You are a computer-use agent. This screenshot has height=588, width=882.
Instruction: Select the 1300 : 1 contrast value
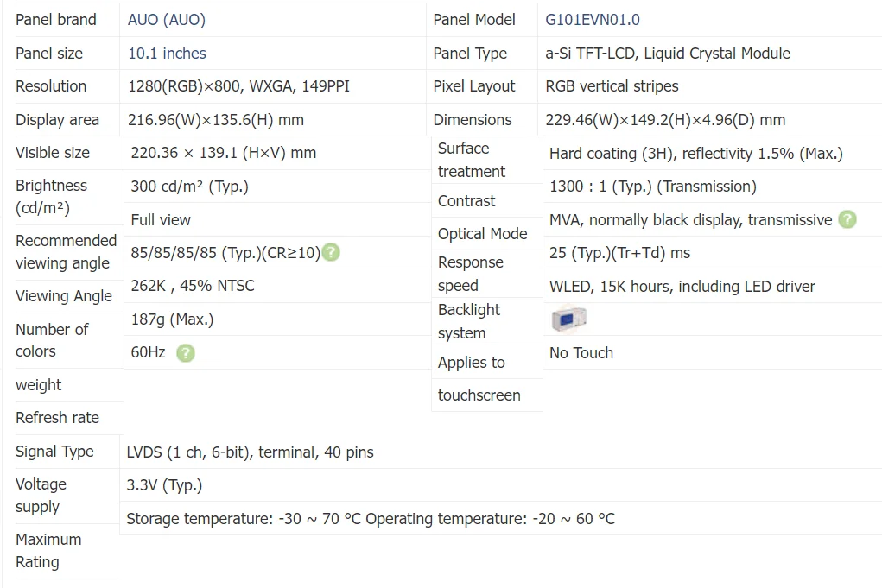tap(652, 187)
